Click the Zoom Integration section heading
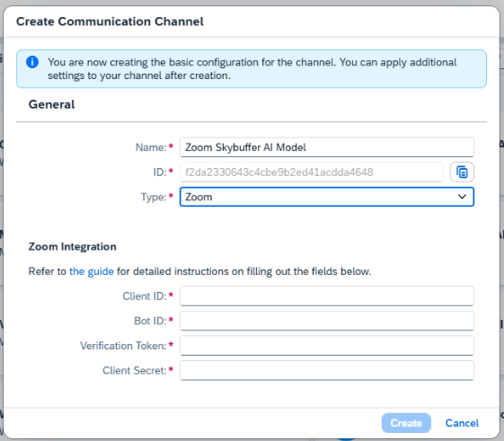The width and height of the screenshot is (504, 441). [73, 246]
